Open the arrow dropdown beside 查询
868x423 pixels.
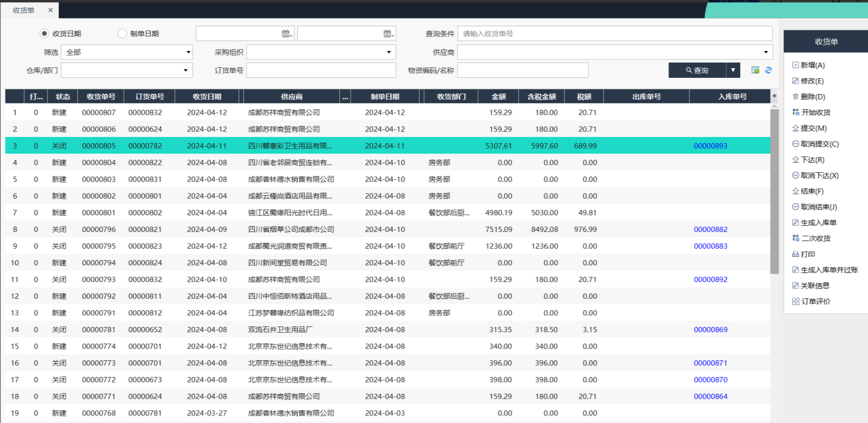coord(733,70)
